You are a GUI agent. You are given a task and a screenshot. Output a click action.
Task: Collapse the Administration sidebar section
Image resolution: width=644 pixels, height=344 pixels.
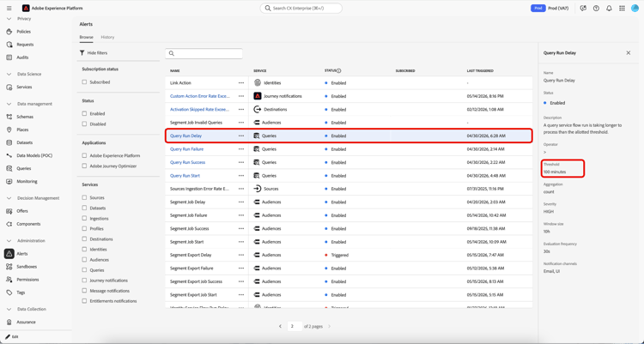point(9,241)
